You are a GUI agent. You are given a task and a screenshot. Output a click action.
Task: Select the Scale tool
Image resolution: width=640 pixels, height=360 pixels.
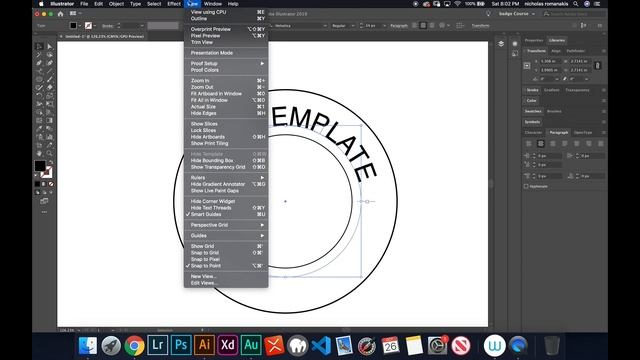tap(49, 96)
